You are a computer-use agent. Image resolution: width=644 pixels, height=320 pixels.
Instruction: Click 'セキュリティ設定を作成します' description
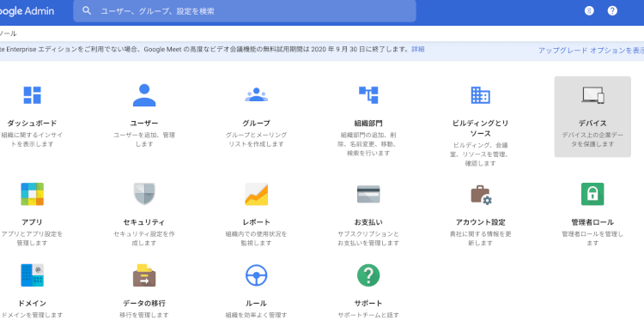pos(144,238)
